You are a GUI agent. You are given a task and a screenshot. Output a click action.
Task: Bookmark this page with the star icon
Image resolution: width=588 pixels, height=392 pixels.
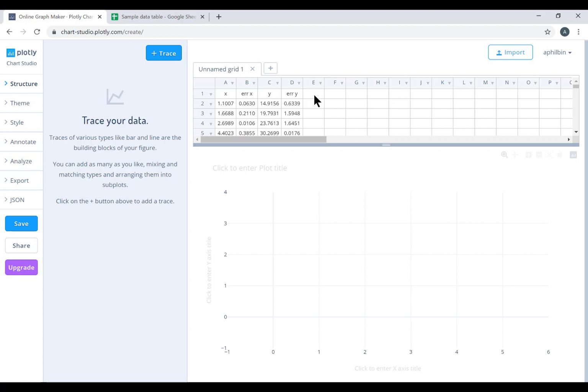point(548,32)
